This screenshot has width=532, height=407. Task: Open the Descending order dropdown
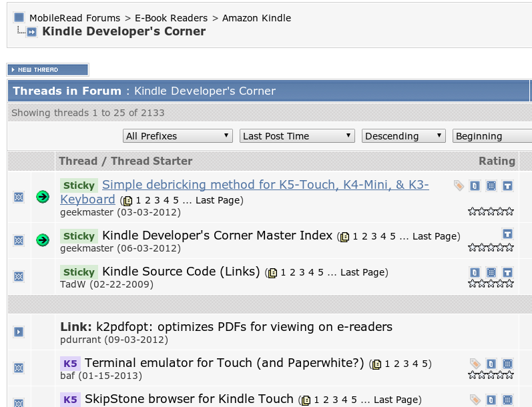403,136
